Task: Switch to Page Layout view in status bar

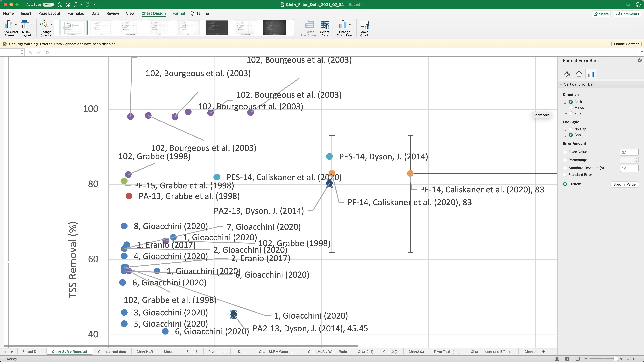Action: pos(568,359)
